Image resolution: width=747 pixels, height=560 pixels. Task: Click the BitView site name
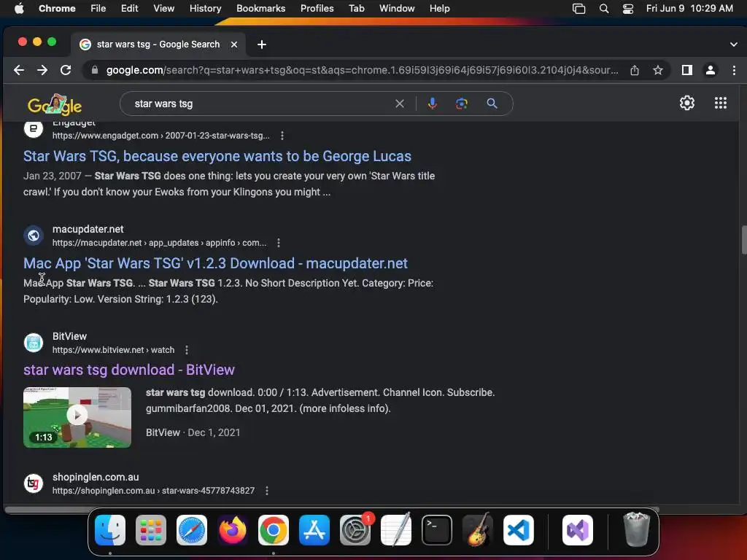(69, 336)
